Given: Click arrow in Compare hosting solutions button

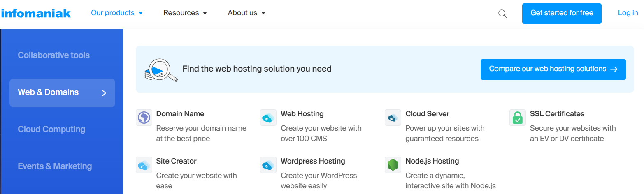Looking at the screenshot, I should click(x=614, y=69).
